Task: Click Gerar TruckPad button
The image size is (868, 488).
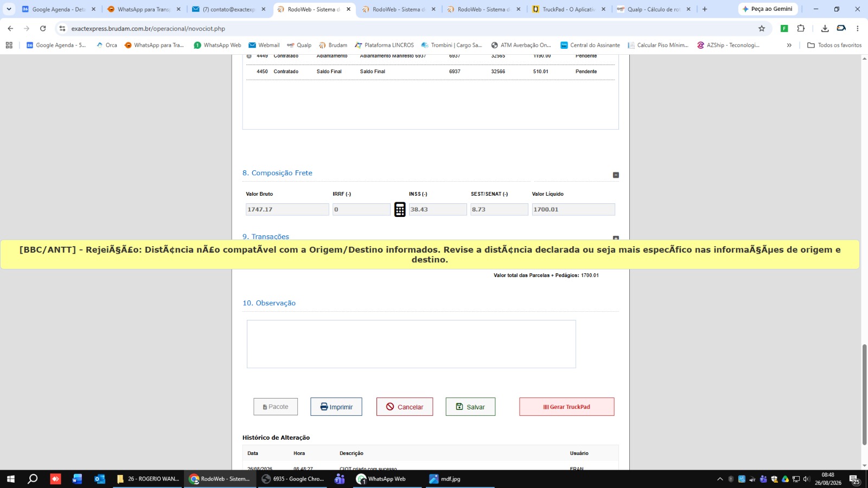Action: 566,407
